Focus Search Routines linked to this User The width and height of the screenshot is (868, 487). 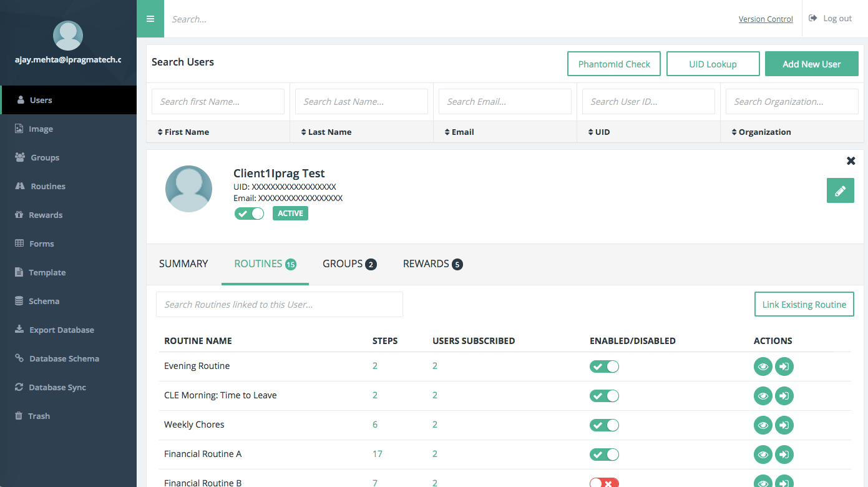coord(280,304)
